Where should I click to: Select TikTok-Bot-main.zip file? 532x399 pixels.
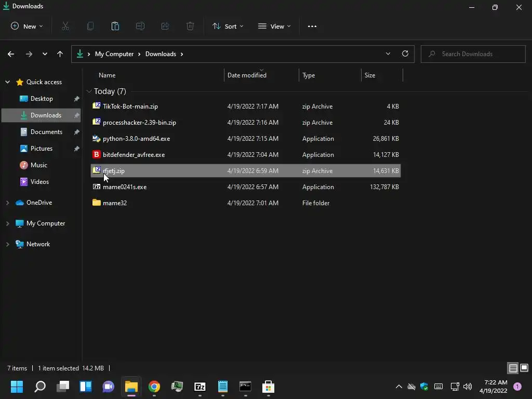[x=245, y=106]
